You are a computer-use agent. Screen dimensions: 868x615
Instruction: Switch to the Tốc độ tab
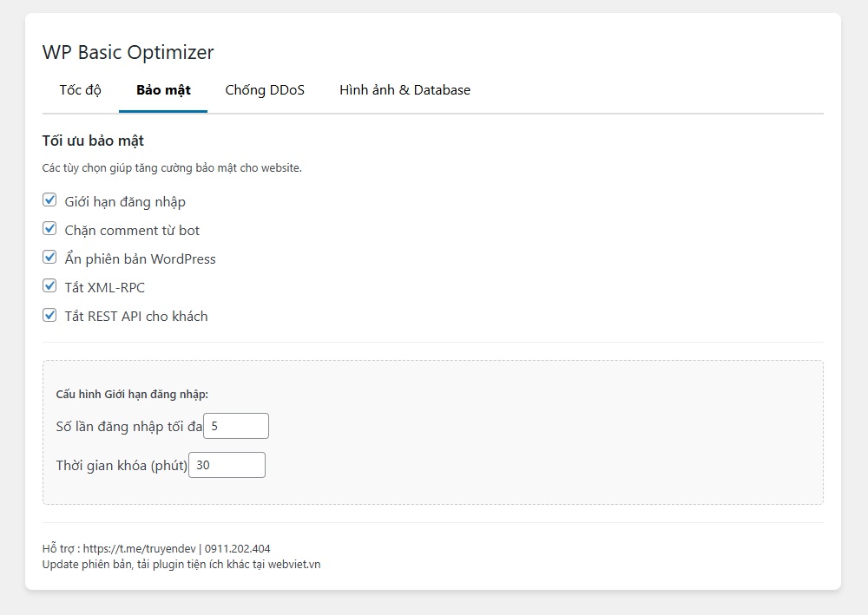[x=80, y=90]
